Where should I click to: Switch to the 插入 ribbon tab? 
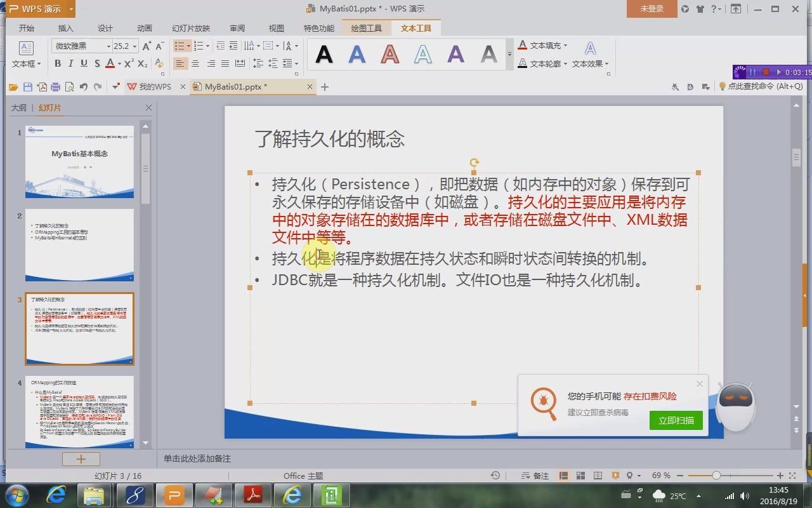65,28
